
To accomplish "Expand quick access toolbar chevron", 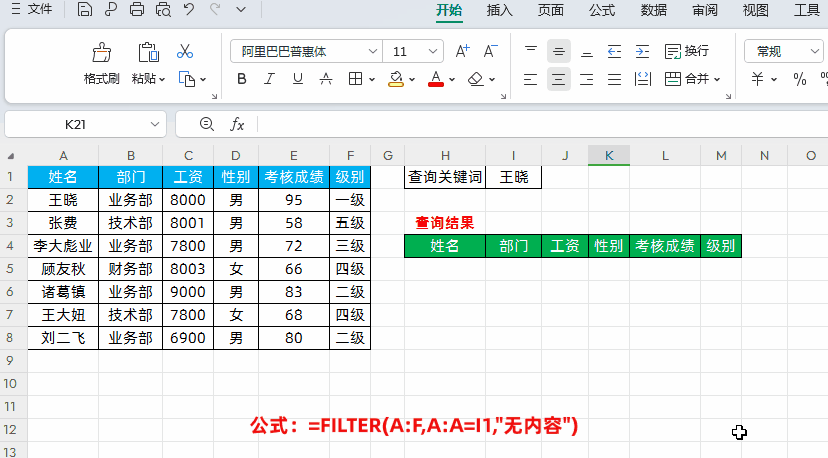I will (241, 10).
